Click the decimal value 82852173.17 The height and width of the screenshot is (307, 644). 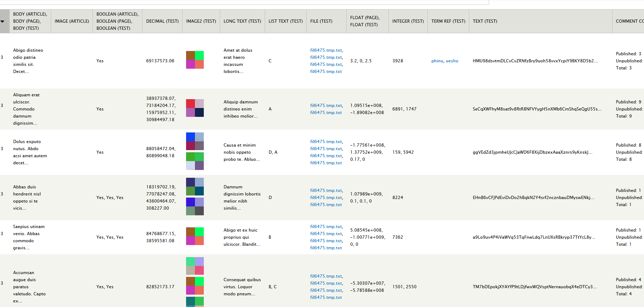coord(160,287)
